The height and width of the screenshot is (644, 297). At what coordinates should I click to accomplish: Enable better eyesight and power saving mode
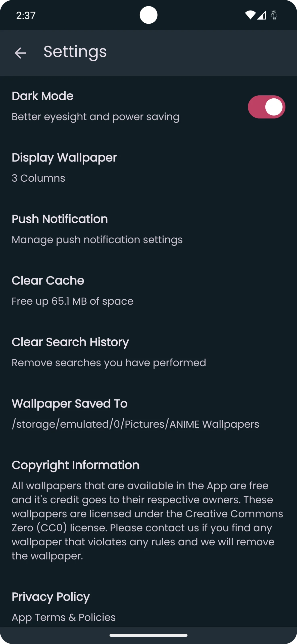point(267,107)
